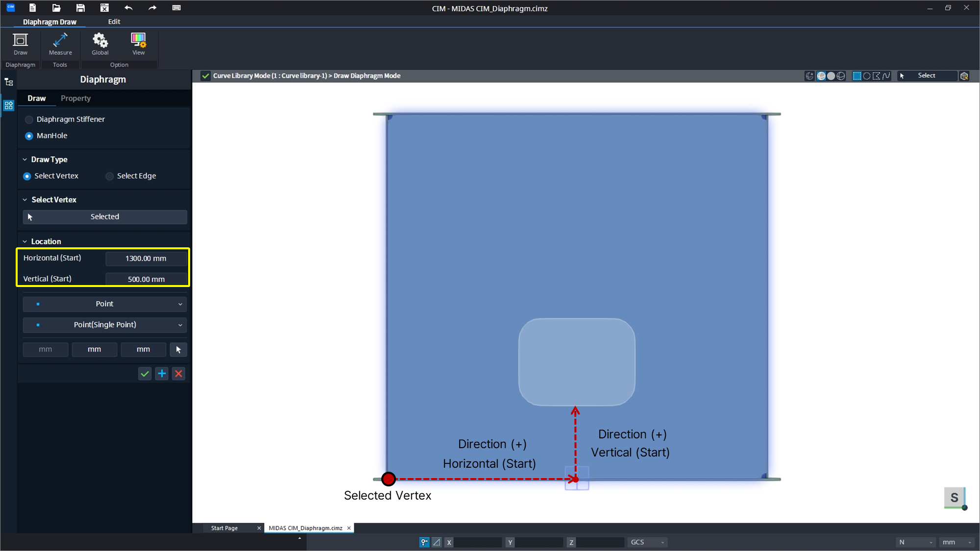
Task: Open the Select mode dropdown
Action: [927, 76]
